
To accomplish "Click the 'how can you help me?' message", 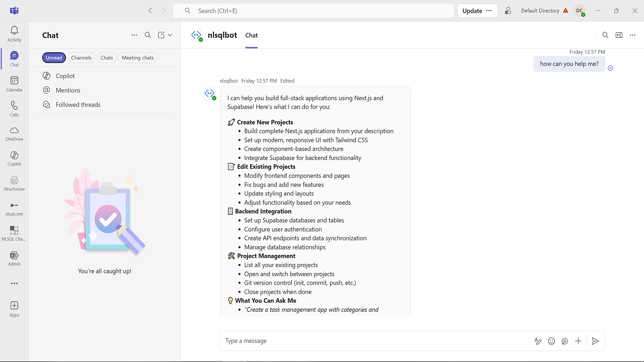I will coord(569,64).
